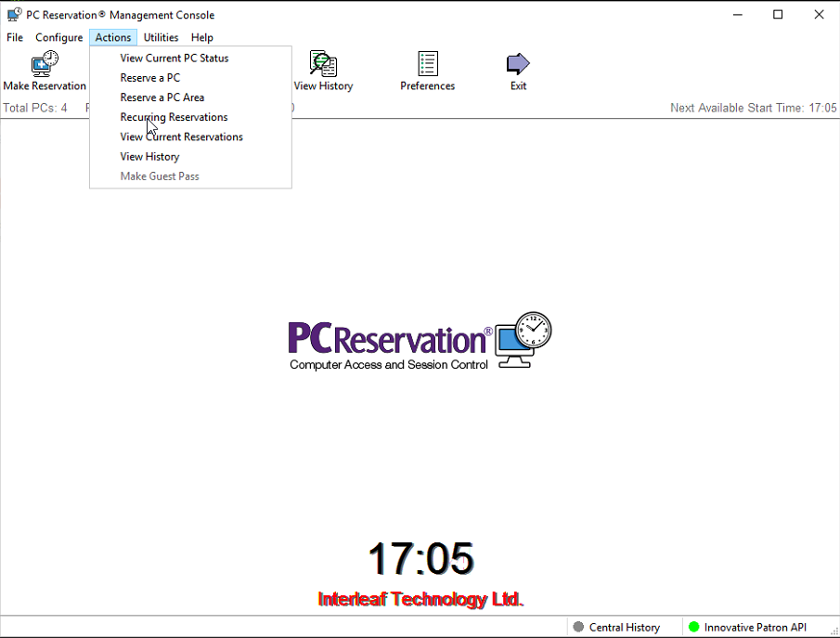Select Recurring Reservations menu entry
This screenshot has height=638, width=840.
[x=190, y=117]
